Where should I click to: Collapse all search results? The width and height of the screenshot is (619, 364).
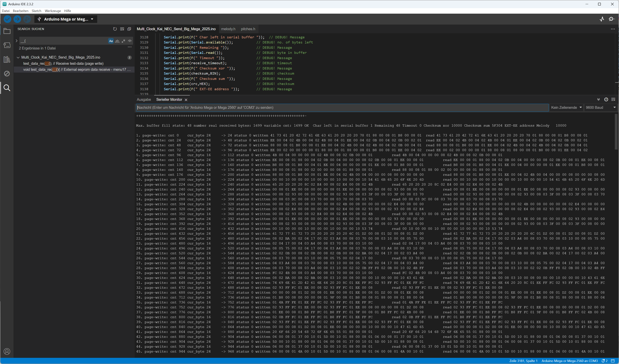129,29
